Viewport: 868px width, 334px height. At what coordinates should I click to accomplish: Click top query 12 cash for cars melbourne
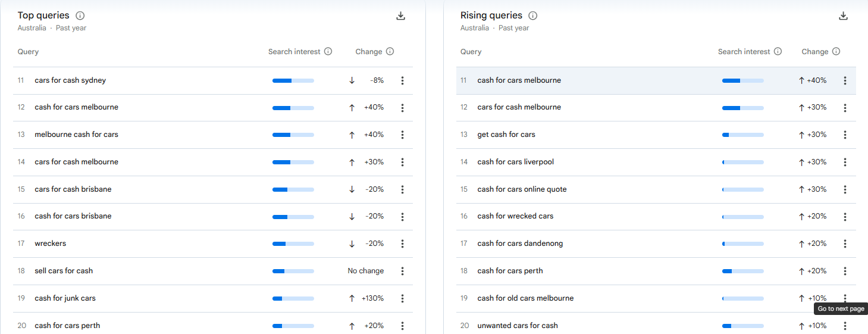pos(76,107)
